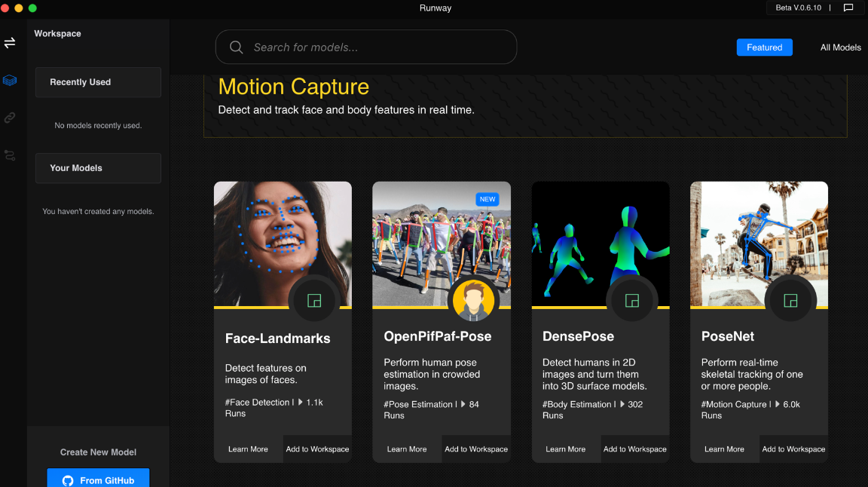The width and height of the screenshot is (868, 487).
Task: Switch to the All Models tab
Action: point(840,47)
